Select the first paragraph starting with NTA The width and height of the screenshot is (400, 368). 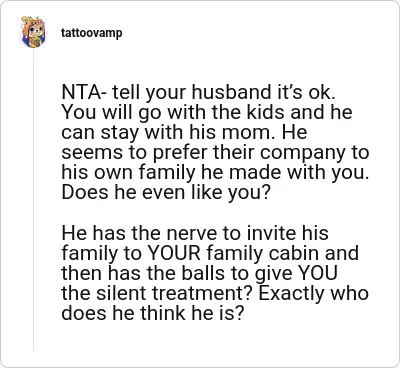(x=215, y=143)
